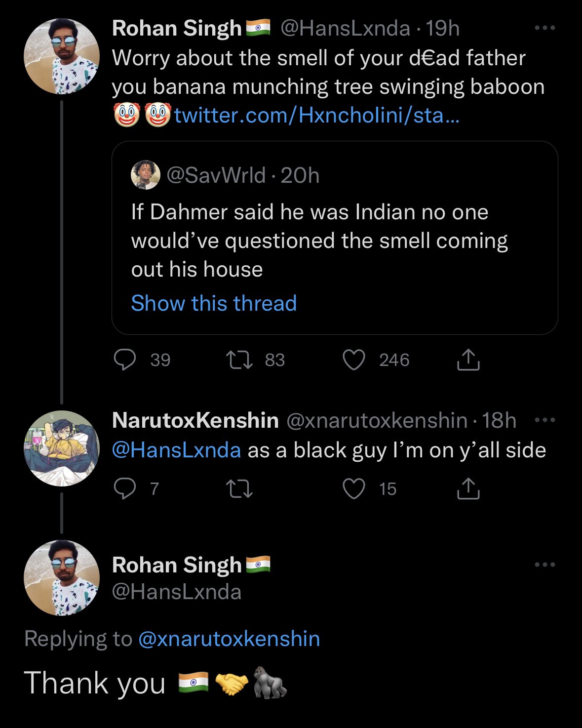Open @HansLxnda mention in NarutoxKenshin's reply
582x728 pixels.
pyautogui.click(x=176, y=450)
